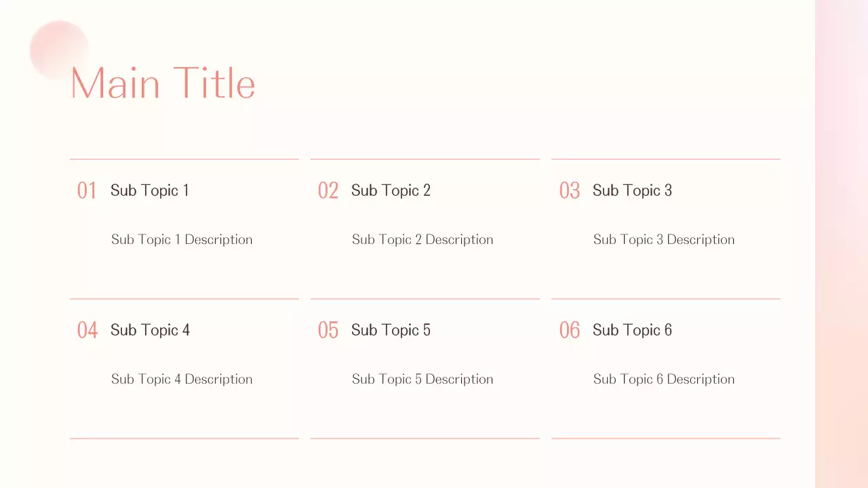Click the 03 number label
The height and width of the screenshot is (488, 868).
click(570, 190)
